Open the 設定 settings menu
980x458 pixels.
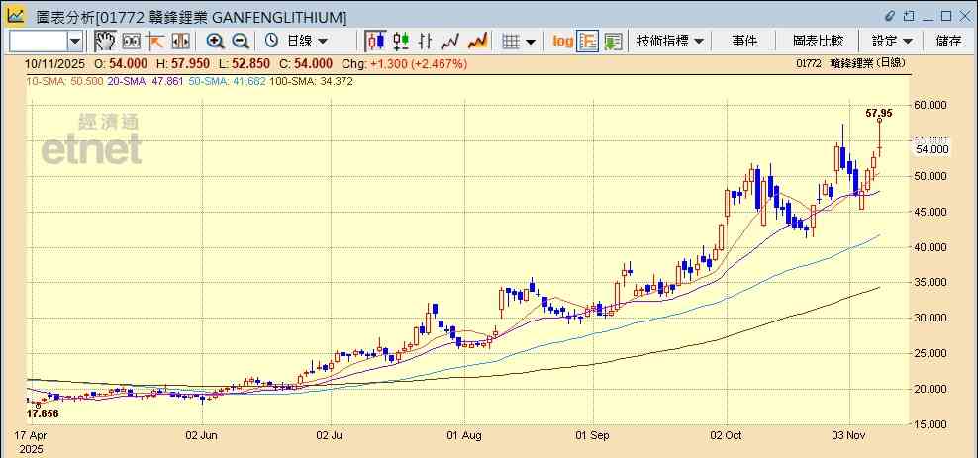(x=891, y=41)
